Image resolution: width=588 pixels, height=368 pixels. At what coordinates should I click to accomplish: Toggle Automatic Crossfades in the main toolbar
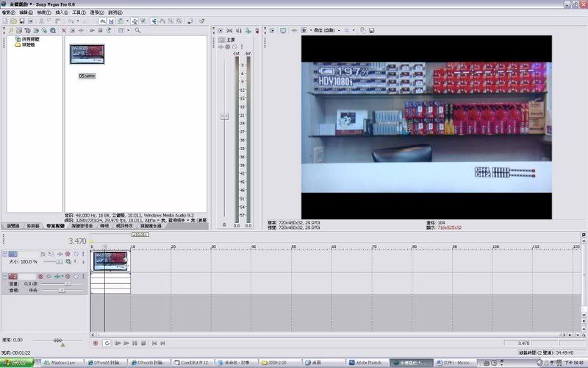click(x=112, y=21)
